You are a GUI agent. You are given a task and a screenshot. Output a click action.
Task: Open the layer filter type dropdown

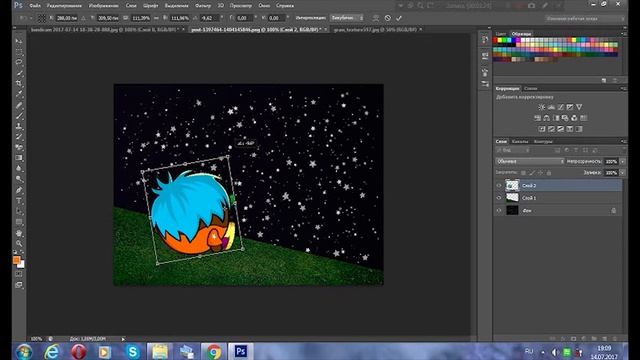[x=513, y=150]
